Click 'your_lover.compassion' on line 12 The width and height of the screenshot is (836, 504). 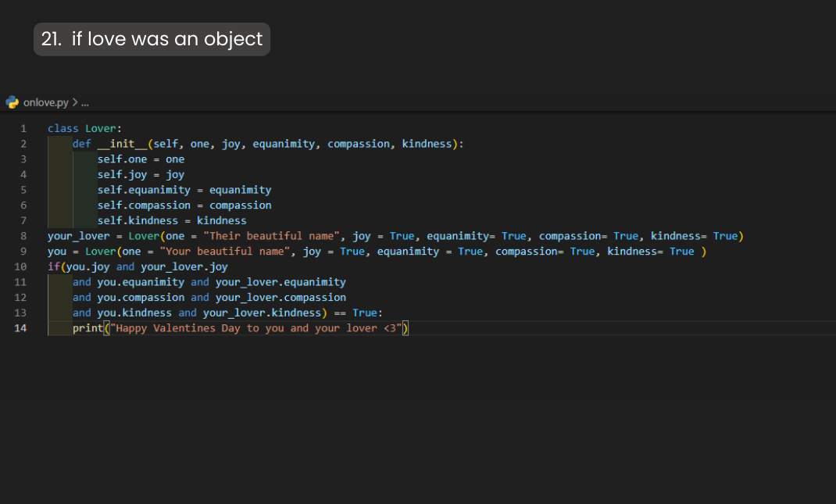point(280,298)
